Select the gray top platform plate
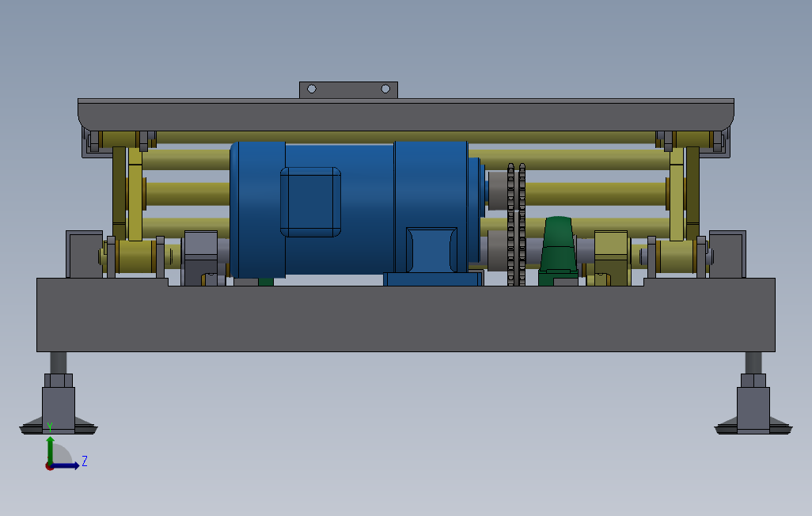 coord(405,115)
